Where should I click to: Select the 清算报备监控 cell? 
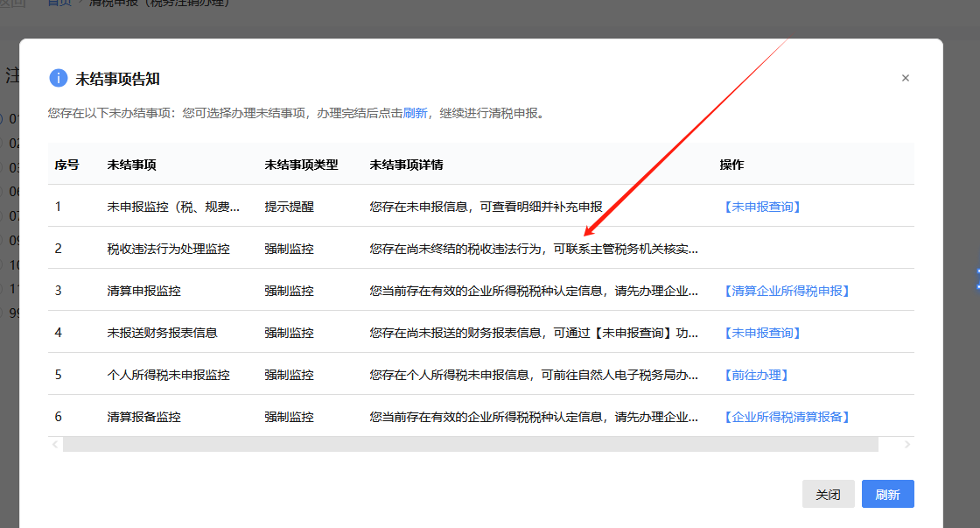click(x=143, y=417)
